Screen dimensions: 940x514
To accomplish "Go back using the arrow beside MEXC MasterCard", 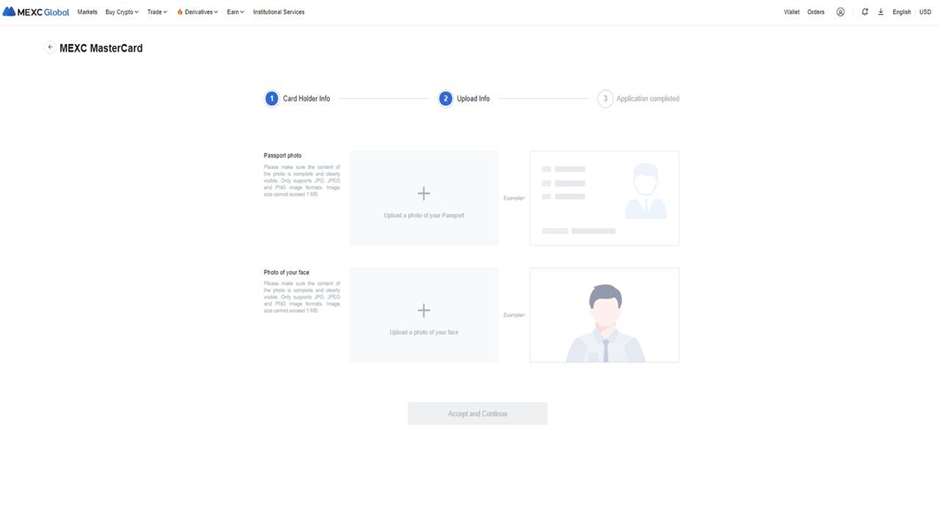I will tap(50, 47).
